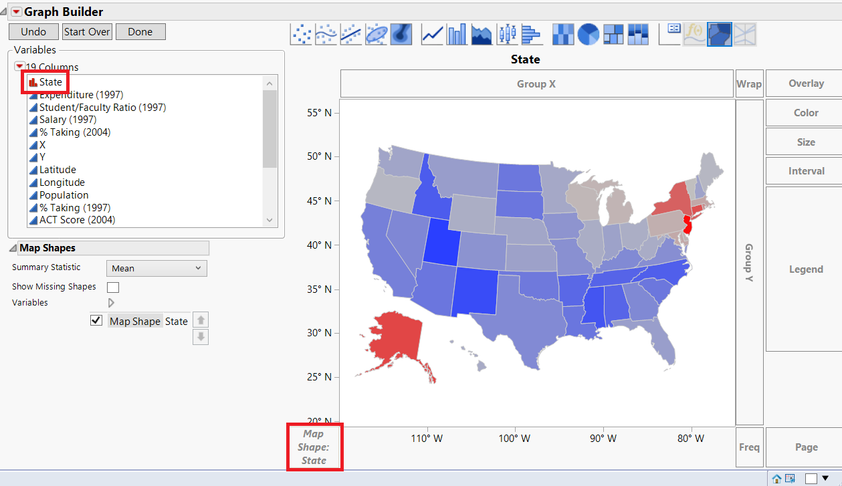Select the Area chart element icon
842x486 pixels.
coord(482,34)
